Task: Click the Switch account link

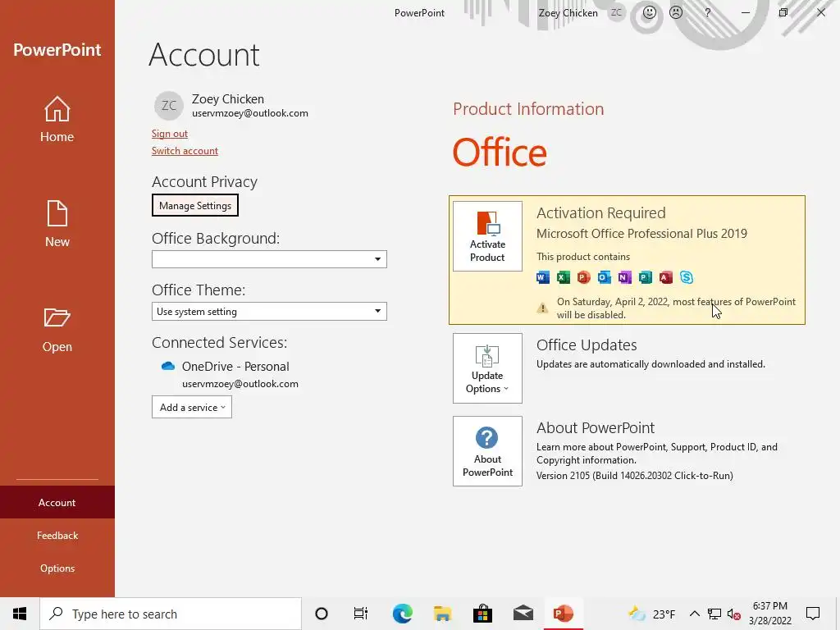Action: 185,151
